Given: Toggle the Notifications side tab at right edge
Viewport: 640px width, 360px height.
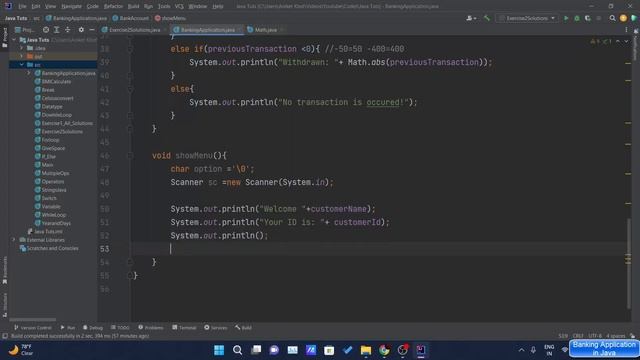Looking at the screenshot, I should pos(636,45).
